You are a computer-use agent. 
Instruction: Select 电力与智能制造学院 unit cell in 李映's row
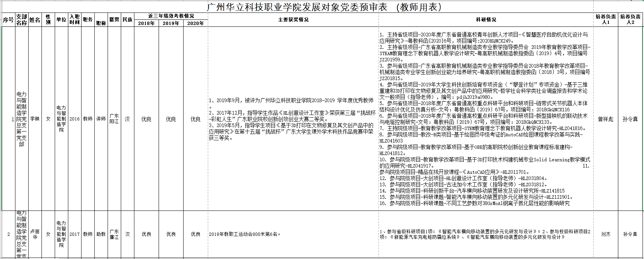click(x=61, y=119)
